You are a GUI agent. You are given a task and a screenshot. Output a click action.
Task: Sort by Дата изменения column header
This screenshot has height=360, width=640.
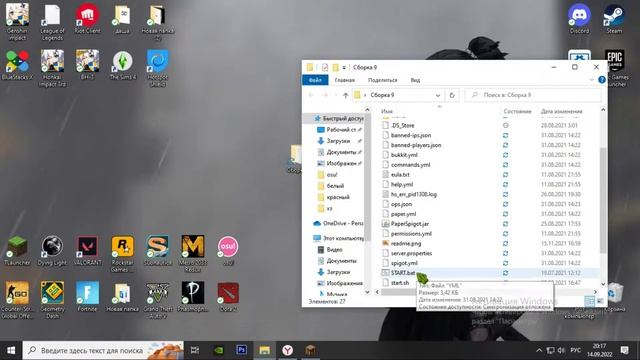click(561, 111)
